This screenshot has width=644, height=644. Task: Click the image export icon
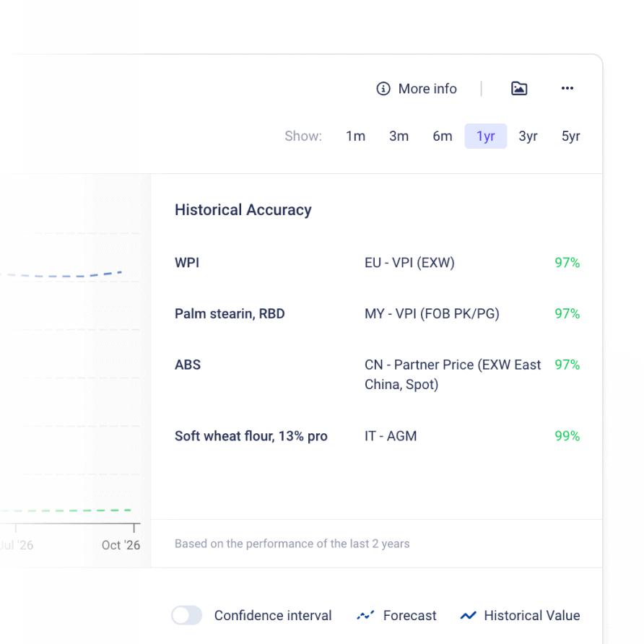(x=519, y=89)
